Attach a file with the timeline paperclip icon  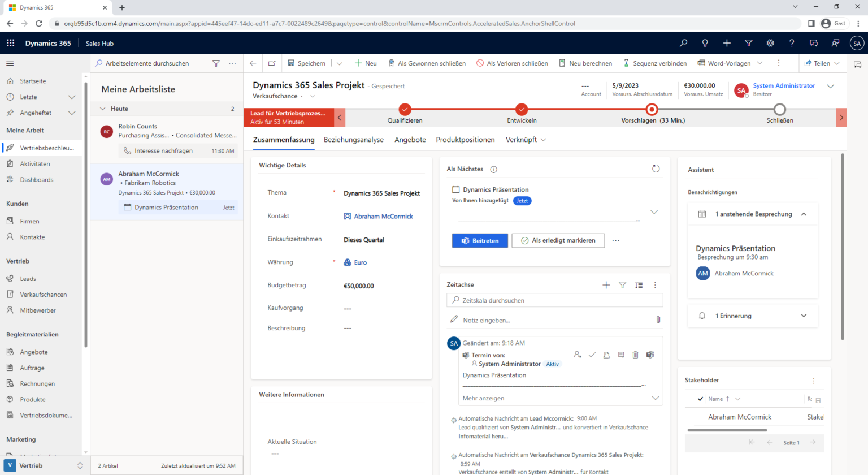(658, 319)
